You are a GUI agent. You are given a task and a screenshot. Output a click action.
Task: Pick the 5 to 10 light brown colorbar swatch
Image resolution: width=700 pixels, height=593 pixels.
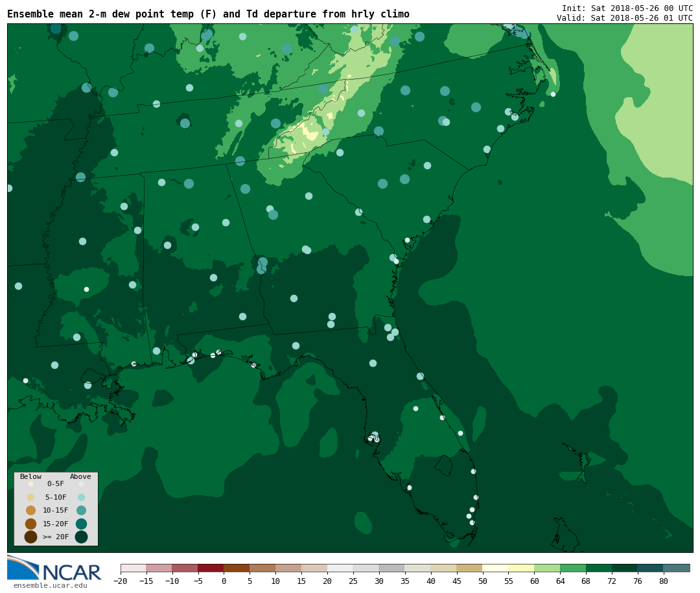pos(263,568)
